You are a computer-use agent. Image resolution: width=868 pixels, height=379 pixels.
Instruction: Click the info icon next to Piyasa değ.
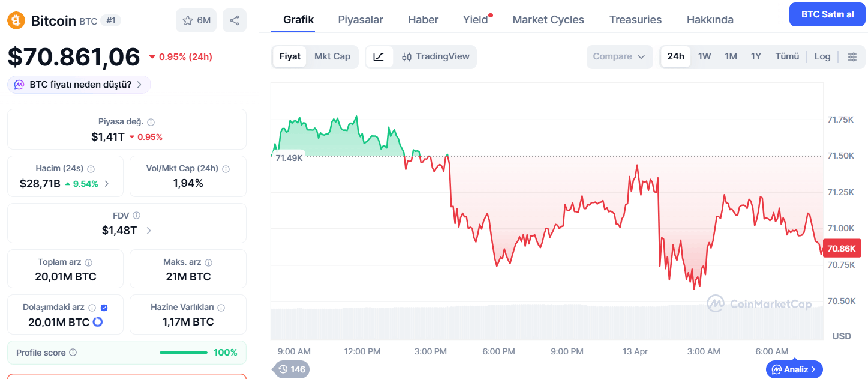[151, 122]
